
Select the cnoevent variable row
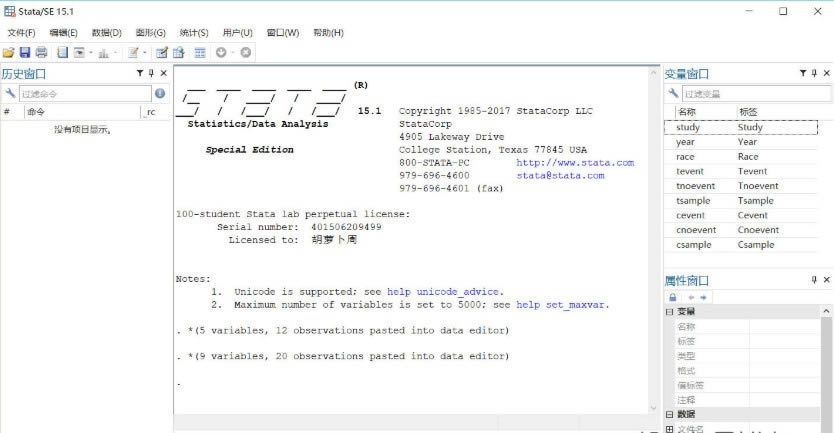[741, 230]
